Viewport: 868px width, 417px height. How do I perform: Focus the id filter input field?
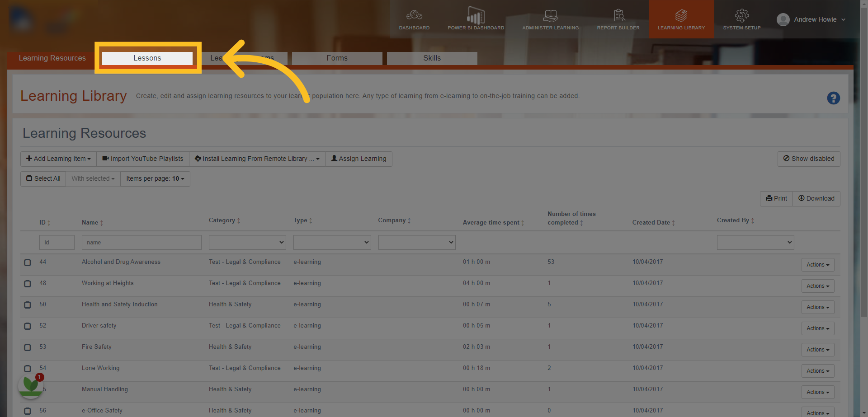tap(57, 242)
